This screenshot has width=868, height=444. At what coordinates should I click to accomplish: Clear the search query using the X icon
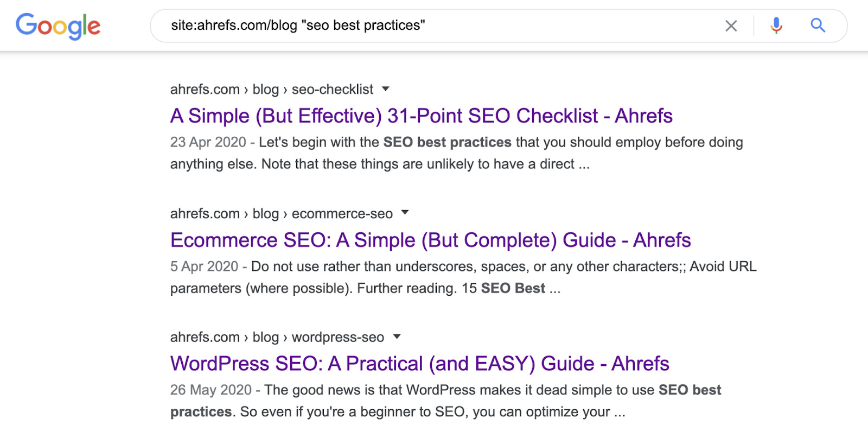point(731,25)
